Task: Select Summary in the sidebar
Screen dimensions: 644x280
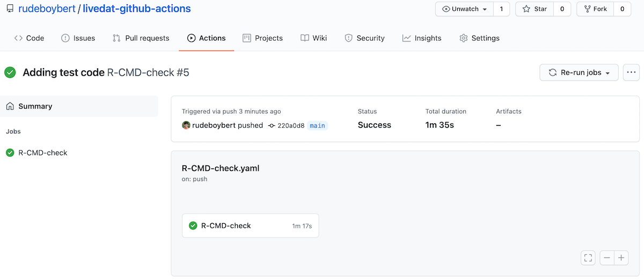Action: coord(79,106)
